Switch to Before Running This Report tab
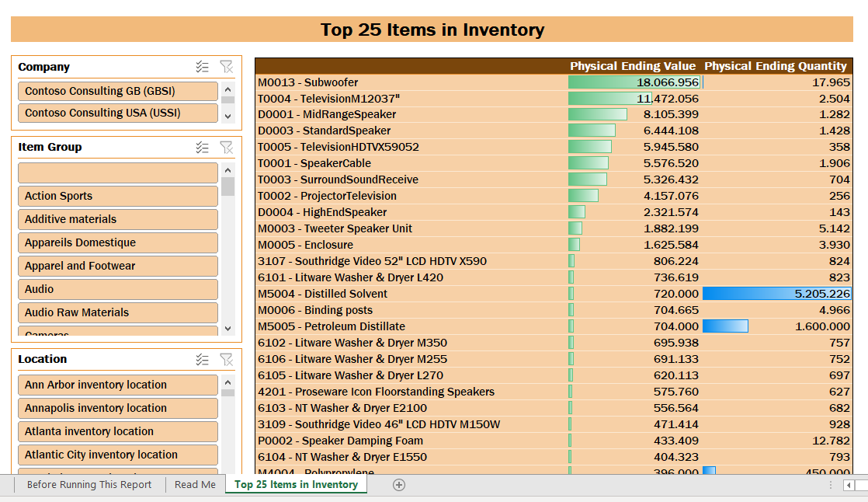 tap(89, 485)
